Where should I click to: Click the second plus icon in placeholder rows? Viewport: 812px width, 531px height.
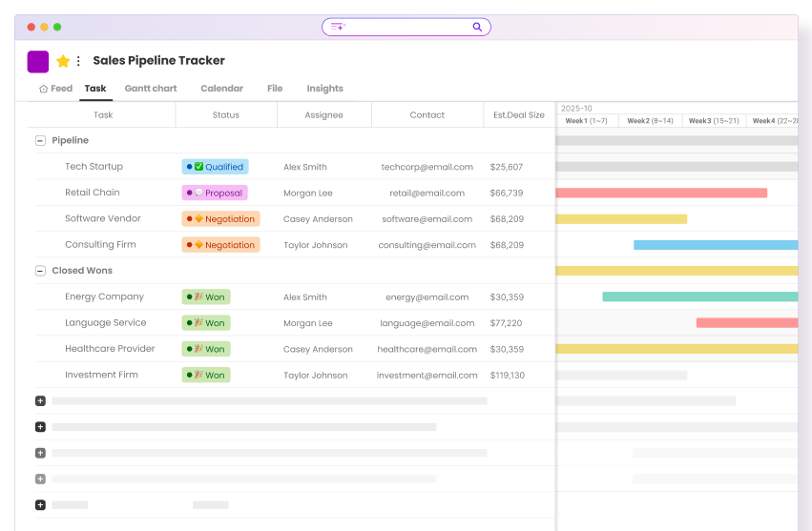40,427
